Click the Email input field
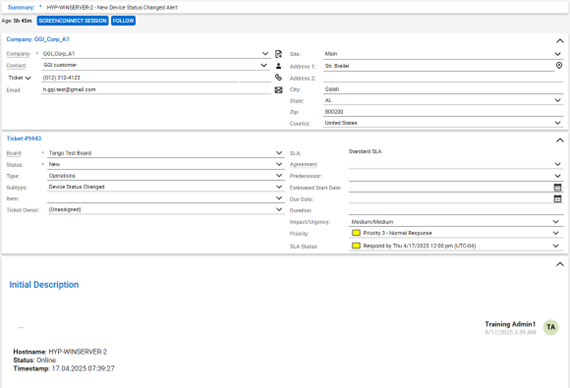The height and width of the screenshot is (388, 570). 156,90
